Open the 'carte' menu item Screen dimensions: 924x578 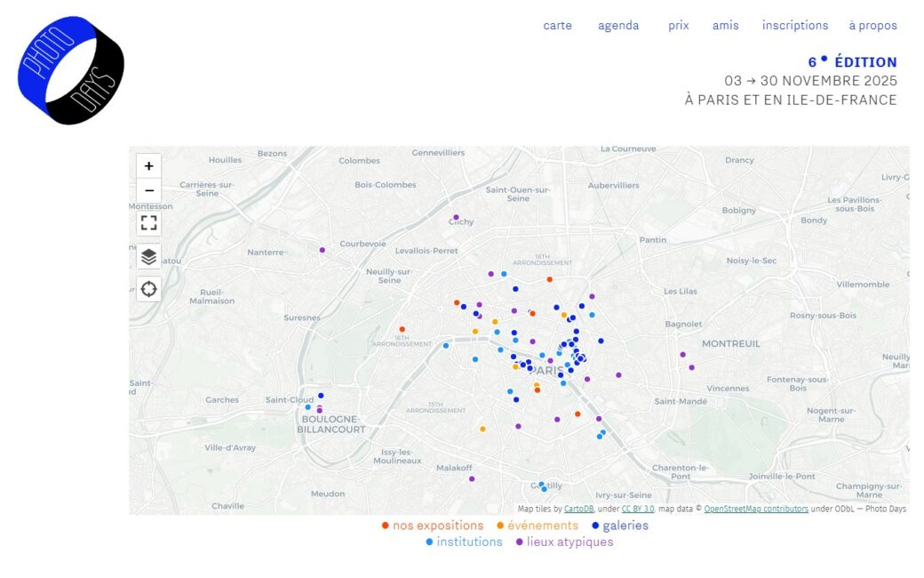coord(557,26)
